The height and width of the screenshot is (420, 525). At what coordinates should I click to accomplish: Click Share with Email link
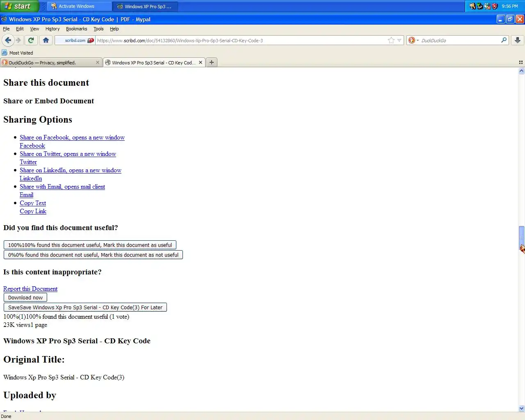coord(62,187)
